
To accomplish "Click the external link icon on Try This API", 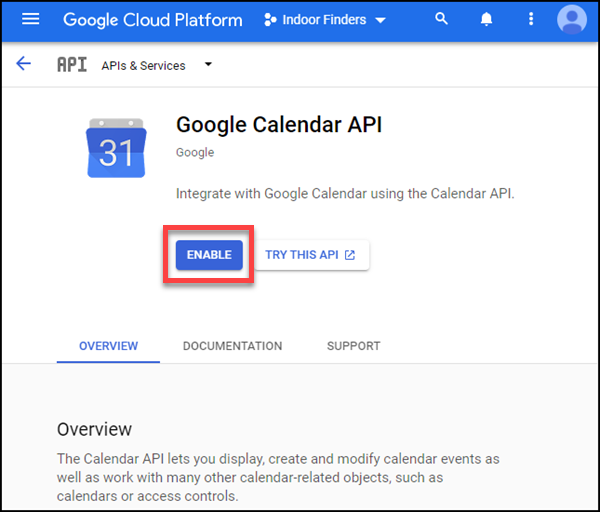I will [350, 255].
